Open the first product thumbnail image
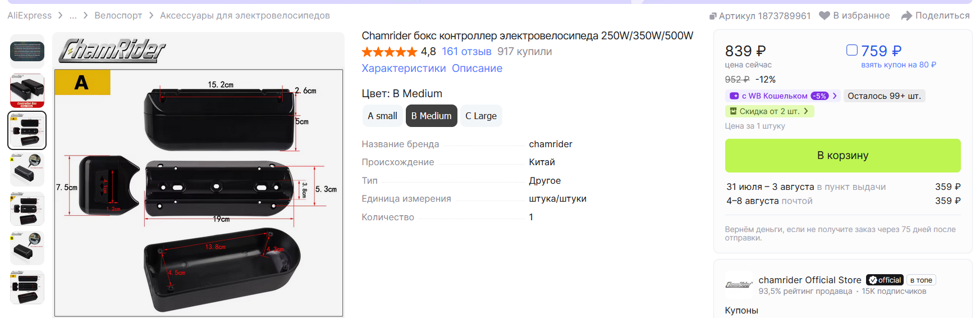Viewport: 980px width, 318px height. (27, 52)
